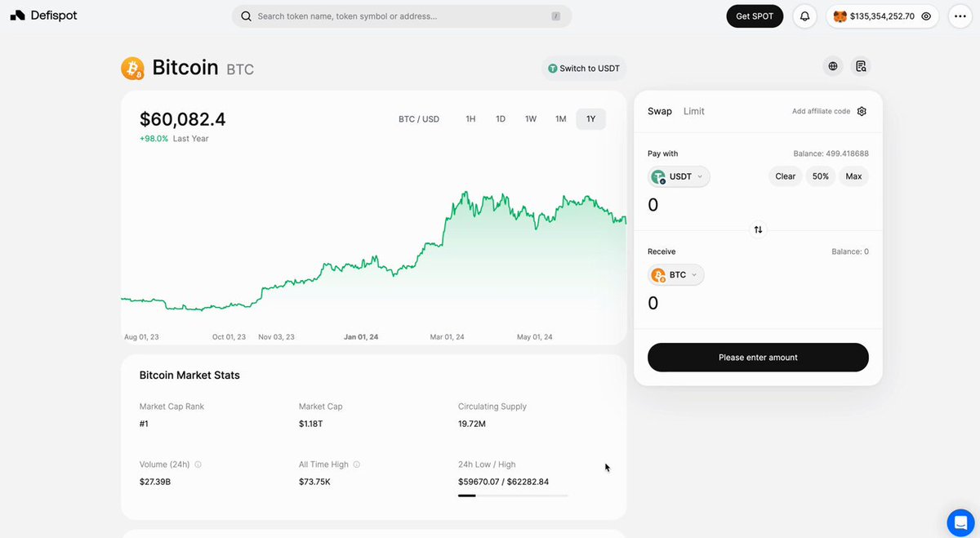Open the blue chat support bubble
Image resolution: width=980 pixels, height=538 pixels.
(960, 522)
